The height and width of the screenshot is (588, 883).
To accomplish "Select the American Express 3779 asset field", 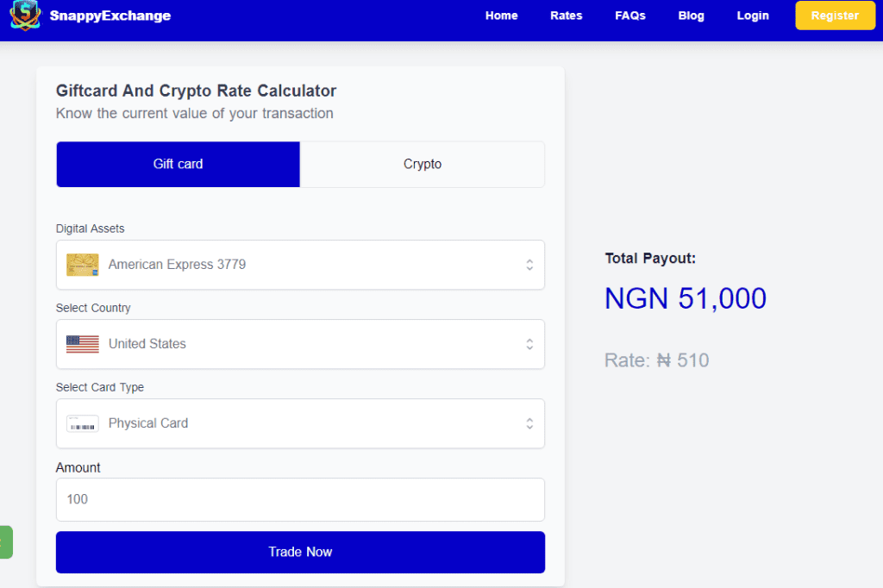I will 300,265.
